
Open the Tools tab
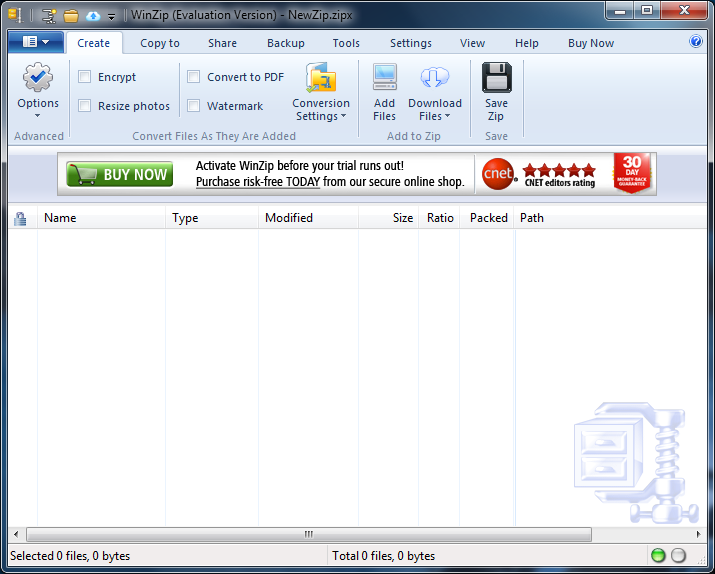click(346, 43)
